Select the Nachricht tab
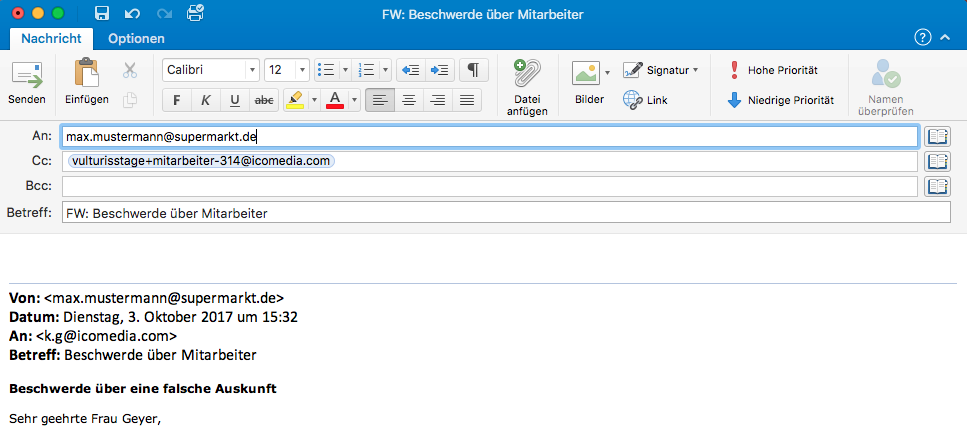Image resolution: width=967 pixels, height=431 pixels. (x=51, y=38)
